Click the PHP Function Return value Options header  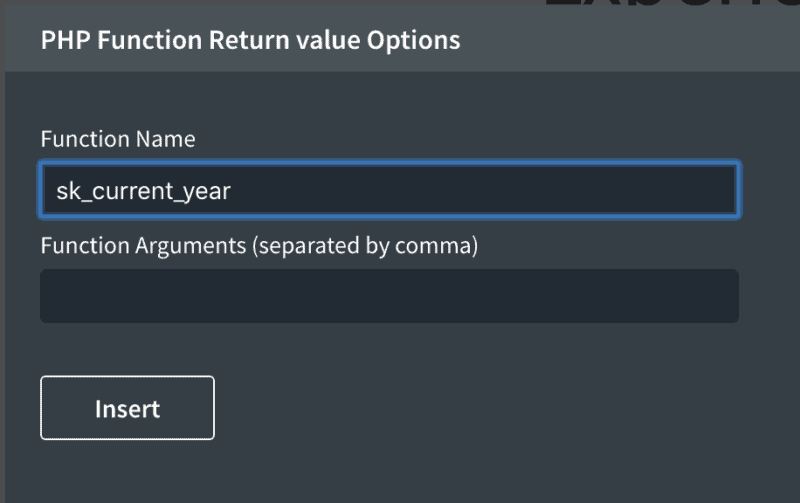[250, 40]
